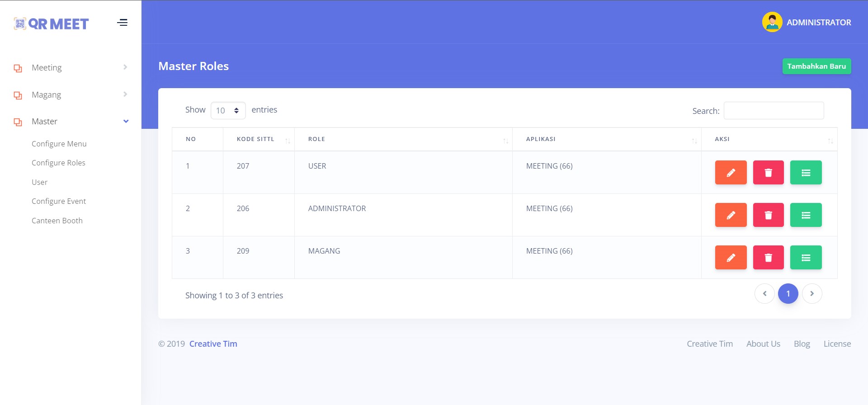The width and height of the screenshot is (868, 405).
Task: Edit the MAGANG role with pencil icon
Action: [731, 258]
